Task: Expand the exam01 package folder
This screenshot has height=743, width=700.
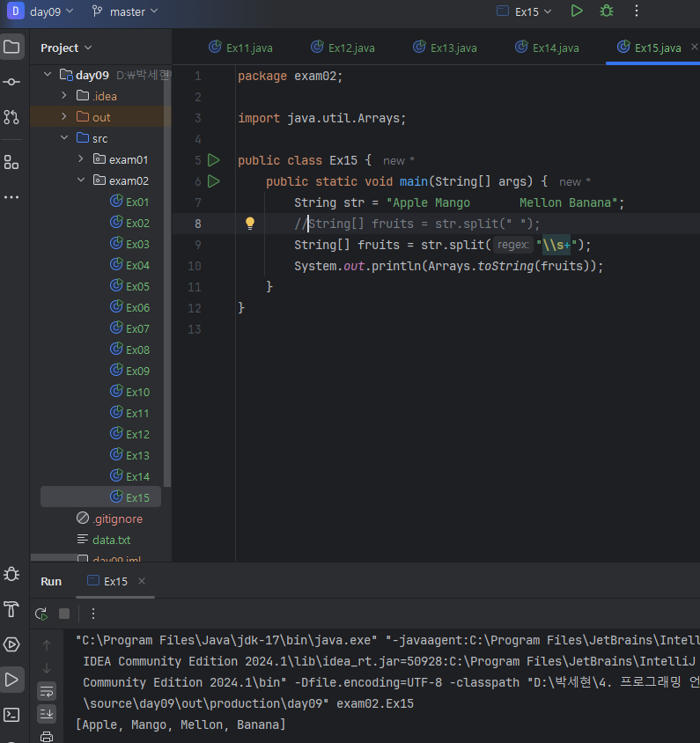Action: 80,159
